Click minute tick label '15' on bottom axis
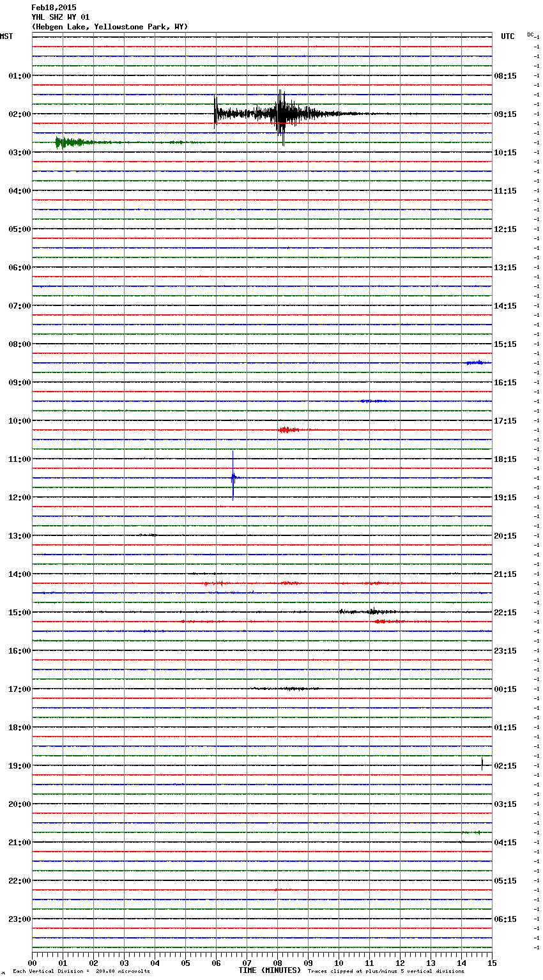Viewport: 543px width, 980px height. coord(491,963)
